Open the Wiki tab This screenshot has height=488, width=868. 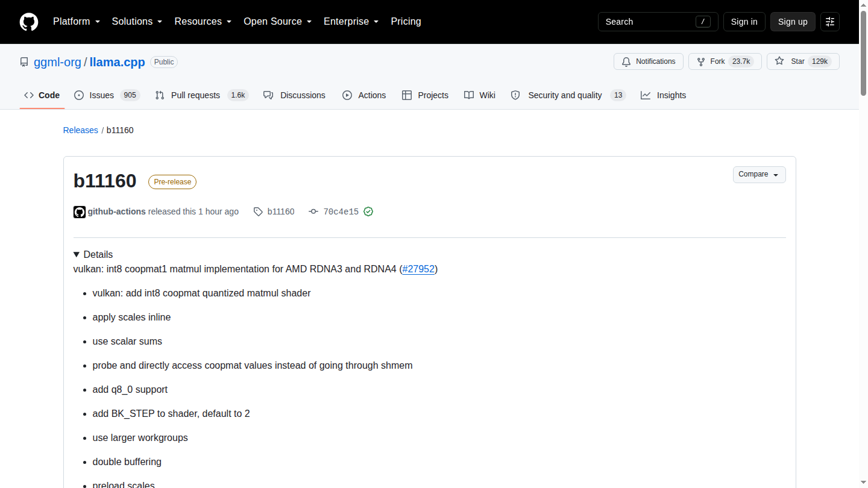[480, 95]
